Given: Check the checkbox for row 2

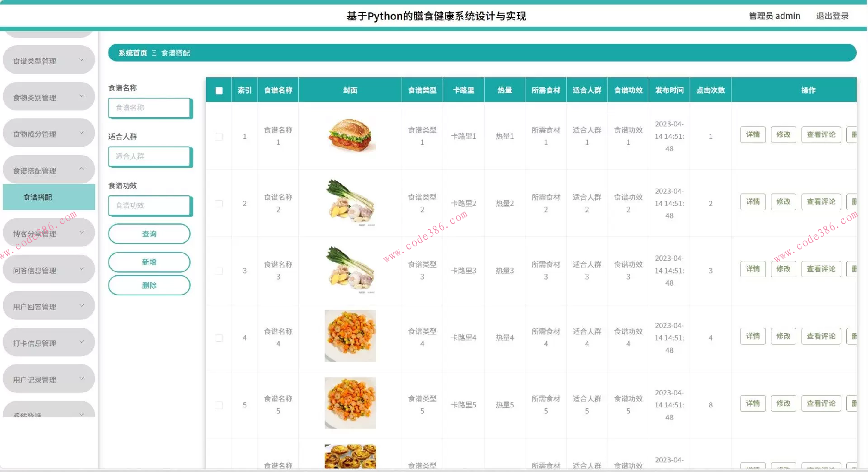Looking at the screenshot, I should pos(219,204).
